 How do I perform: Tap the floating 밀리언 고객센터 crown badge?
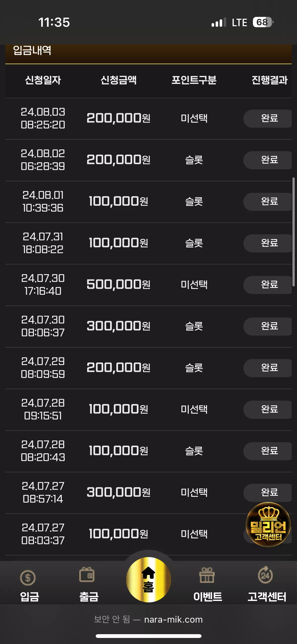(x=268, y=525)
